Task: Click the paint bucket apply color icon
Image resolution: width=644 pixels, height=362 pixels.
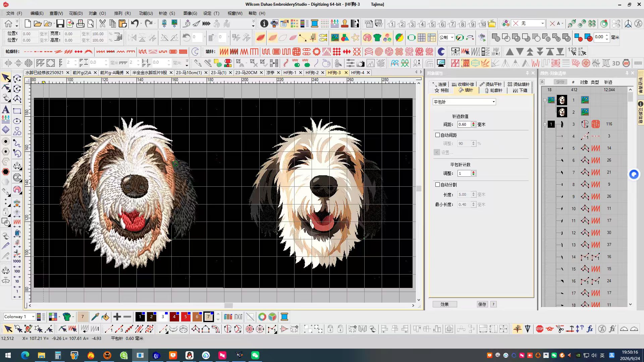Action: 105,317
